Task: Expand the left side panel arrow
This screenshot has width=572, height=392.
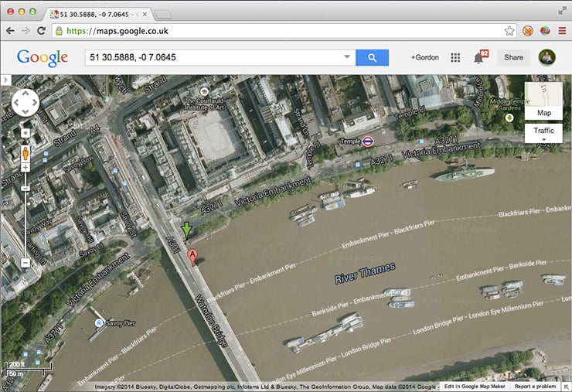Action: click(x=5, y=80)
